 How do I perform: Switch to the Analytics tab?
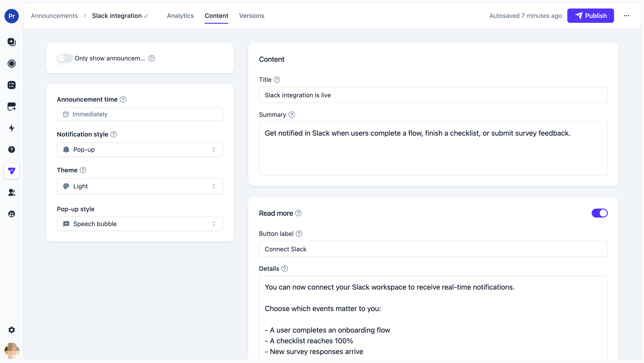(x=180, y=16)
